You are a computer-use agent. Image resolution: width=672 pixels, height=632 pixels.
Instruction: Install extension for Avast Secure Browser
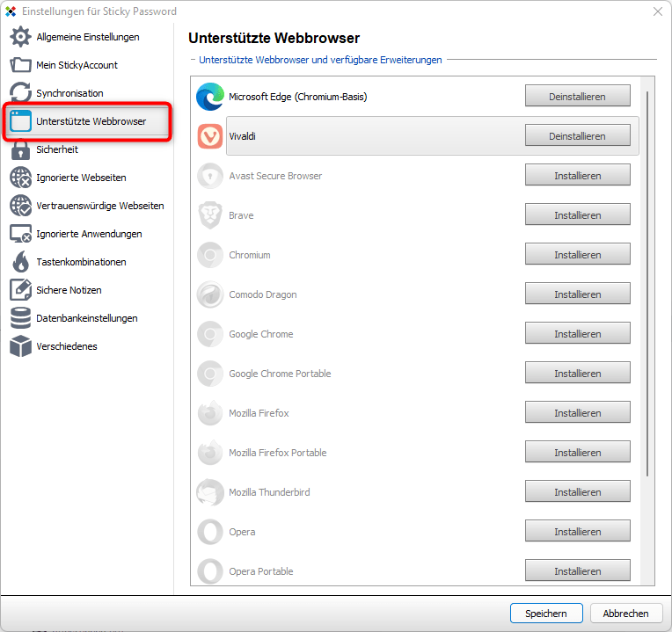coord(577,175)
